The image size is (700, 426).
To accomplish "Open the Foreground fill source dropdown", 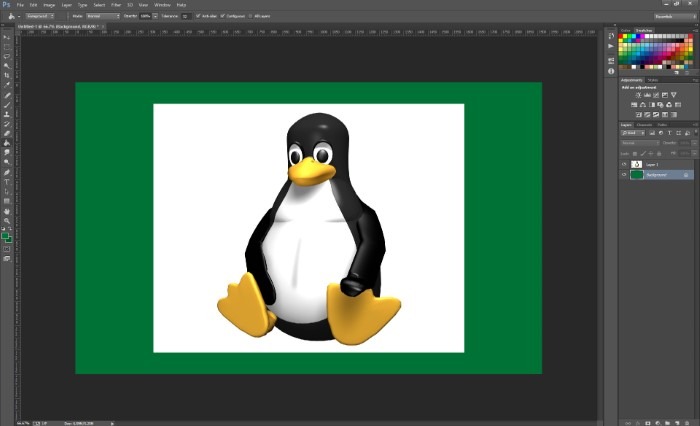I will (40, 16).
